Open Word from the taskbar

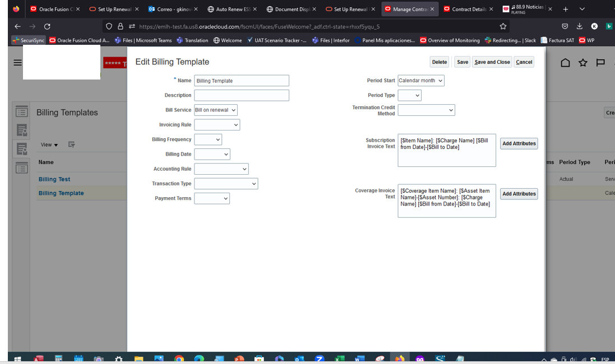pos(360,359)
